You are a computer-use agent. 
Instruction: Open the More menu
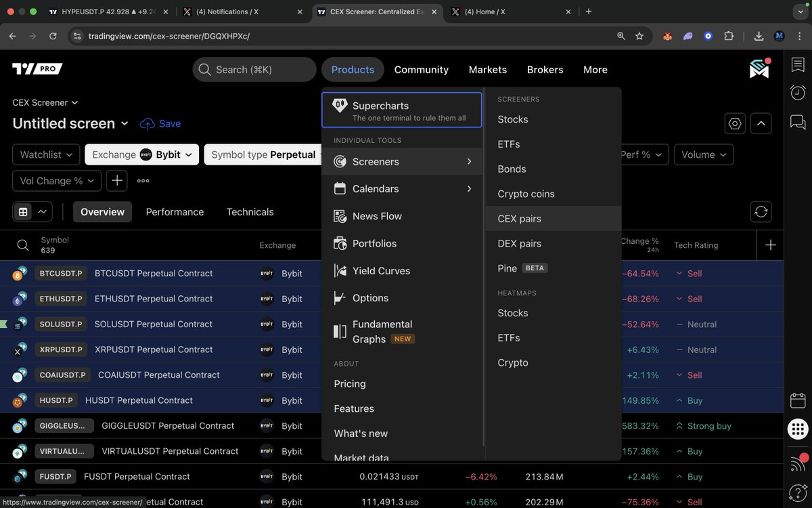click(595, 69)
